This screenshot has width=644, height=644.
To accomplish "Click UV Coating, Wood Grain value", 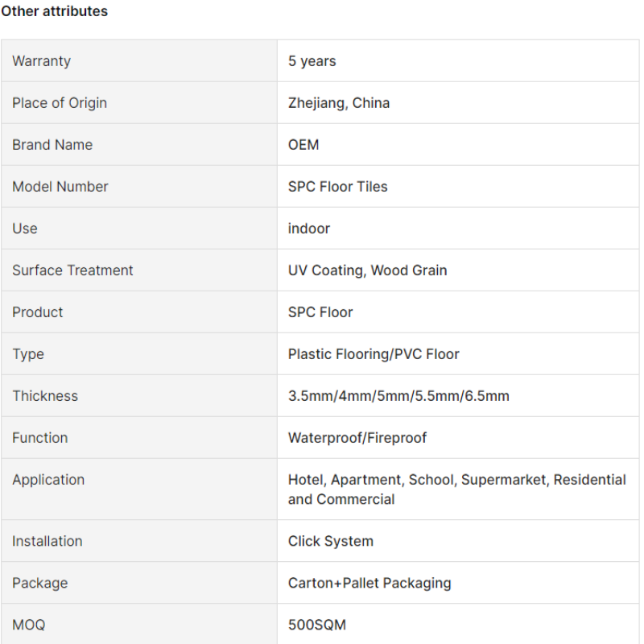I will 368,270.
